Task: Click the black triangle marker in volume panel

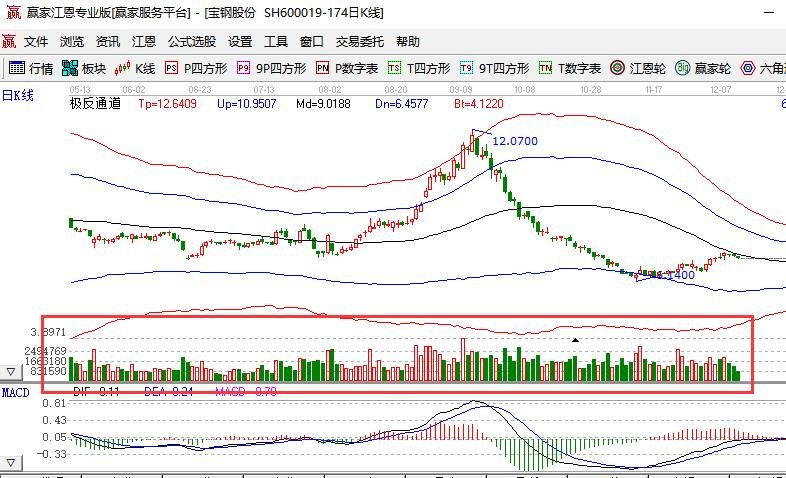Action: [x=575, y=340]
